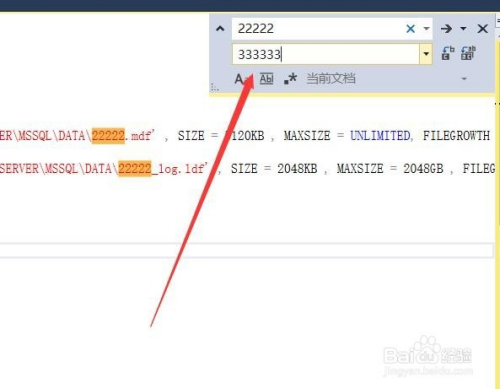
Task: Click MAXSIZE in the second code line
Action: 360,169
